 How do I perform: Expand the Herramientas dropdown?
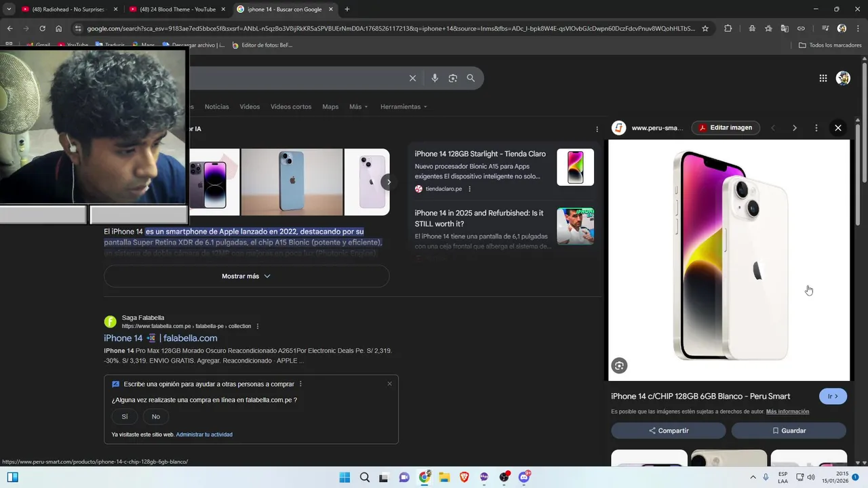(x=404, y=106)
